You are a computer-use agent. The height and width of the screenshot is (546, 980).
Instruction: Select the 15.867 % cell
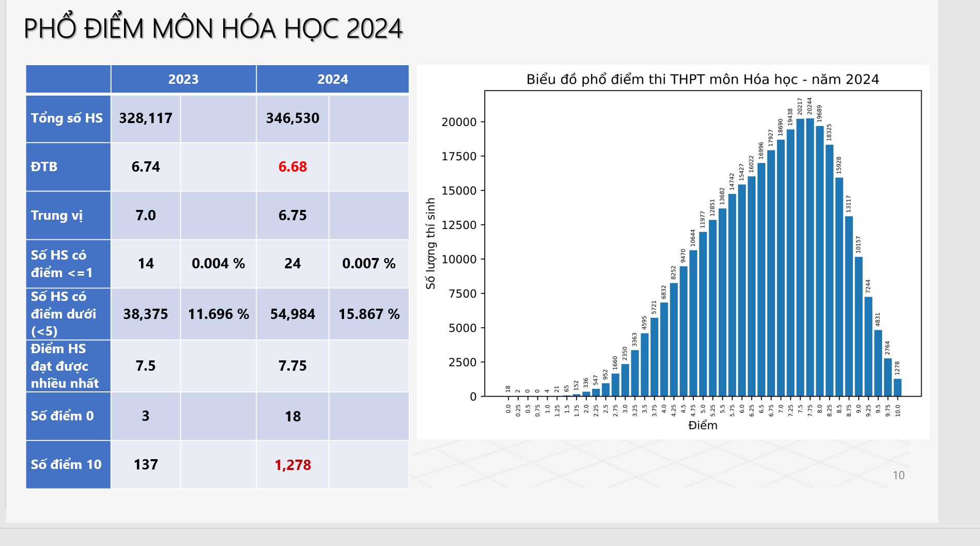pos(369,314)
